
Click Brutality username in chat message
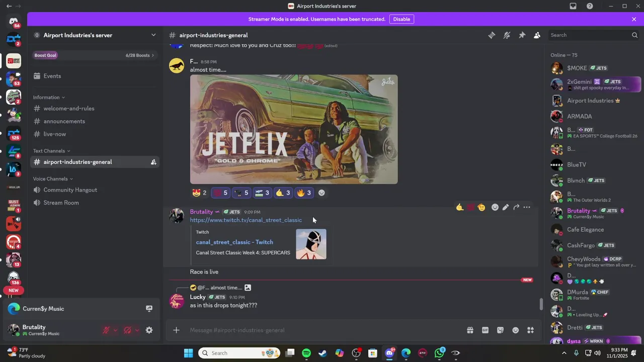pyautogui.click(x=201, y=212)
